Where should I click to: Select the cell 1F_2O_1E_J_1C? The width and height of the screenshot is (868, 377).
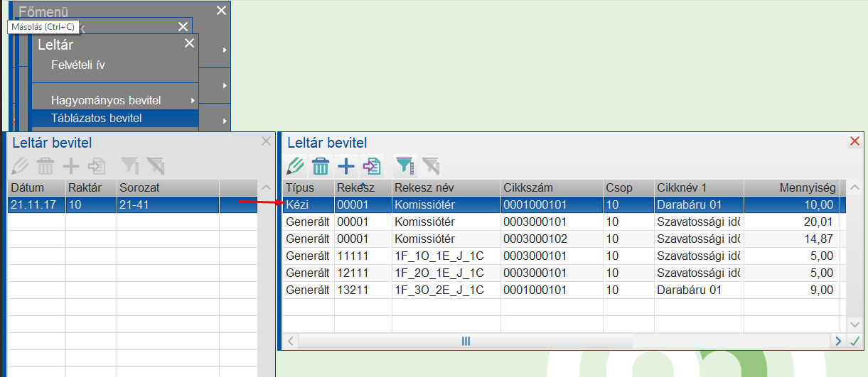tap(446, 273)
